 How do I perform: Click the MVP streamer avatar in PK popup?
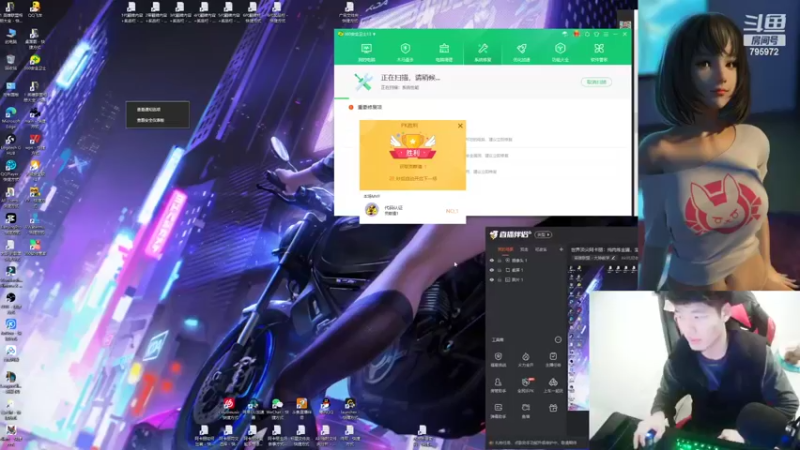tap(371, 209)
